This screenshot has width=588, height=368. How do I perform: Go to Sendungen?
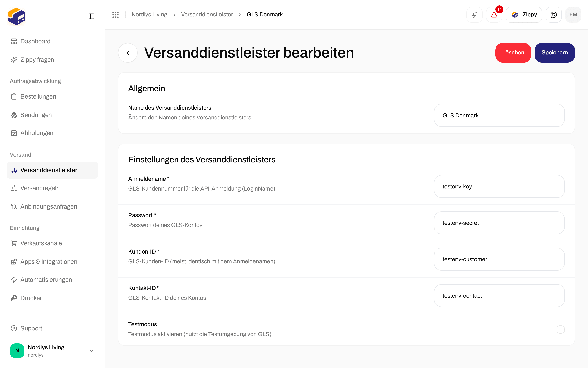(x=52, y=115)
